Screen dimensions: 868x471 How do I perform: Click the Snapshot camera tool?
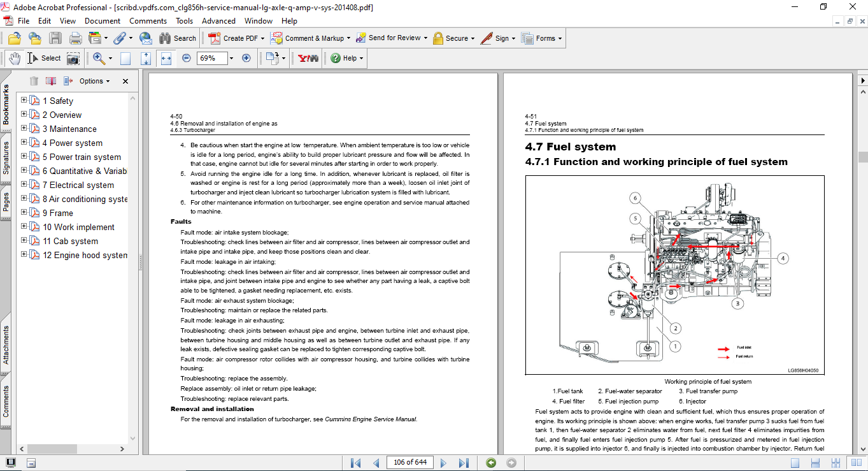pos(73,58)
